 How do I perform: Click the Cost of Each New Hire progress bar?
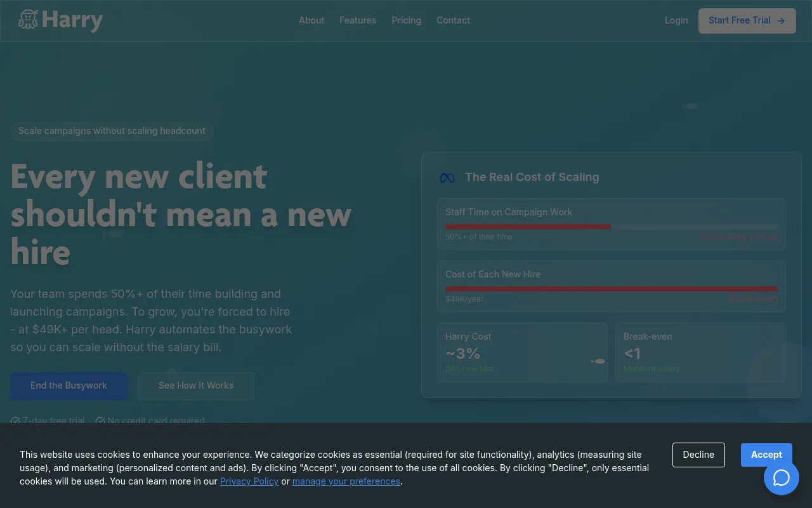[612, 288]
